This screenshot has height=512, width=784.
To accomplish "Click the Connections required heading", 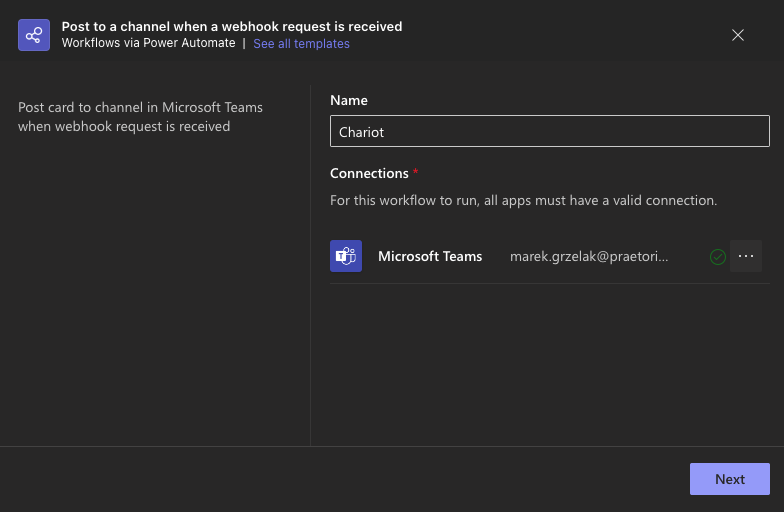I will [x=374, y=174].
